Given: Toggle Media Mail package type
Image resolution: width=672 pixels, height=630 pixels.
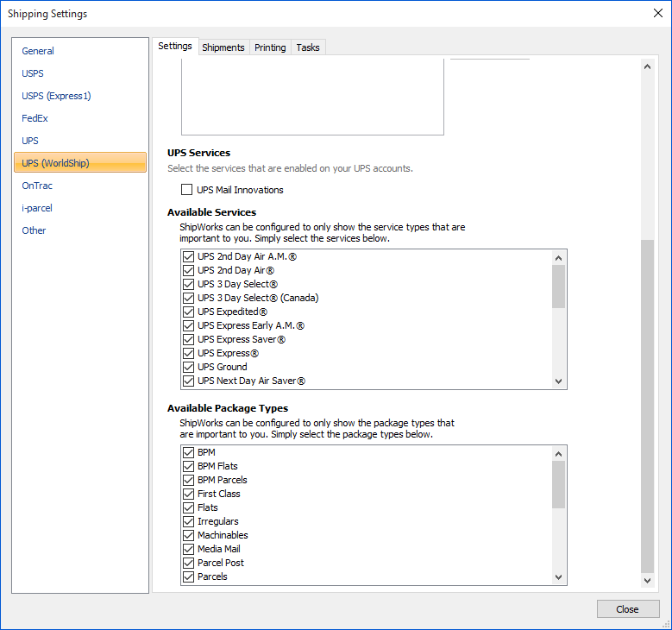Looking at the screenshot, I should pos(188,549).
